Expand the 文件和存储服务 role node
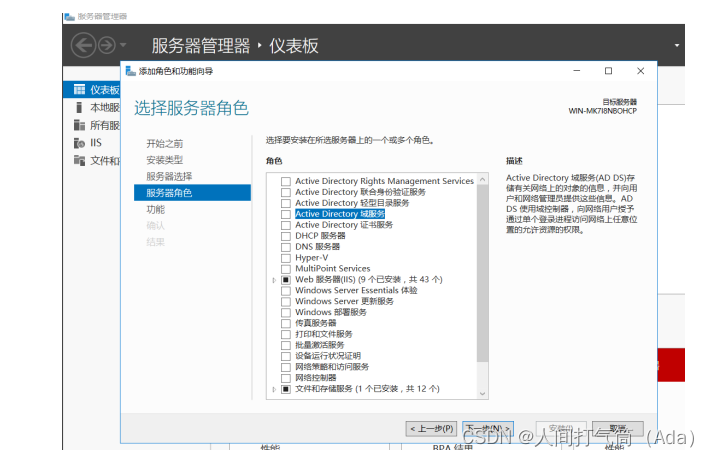Image resolution: width=710 pixels, height=457 pixels. pos(274,389)
